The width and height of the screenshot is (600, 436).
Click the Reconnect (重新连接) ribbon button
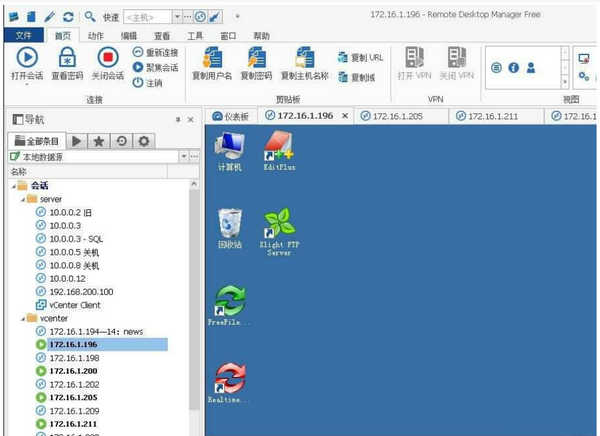155,52
